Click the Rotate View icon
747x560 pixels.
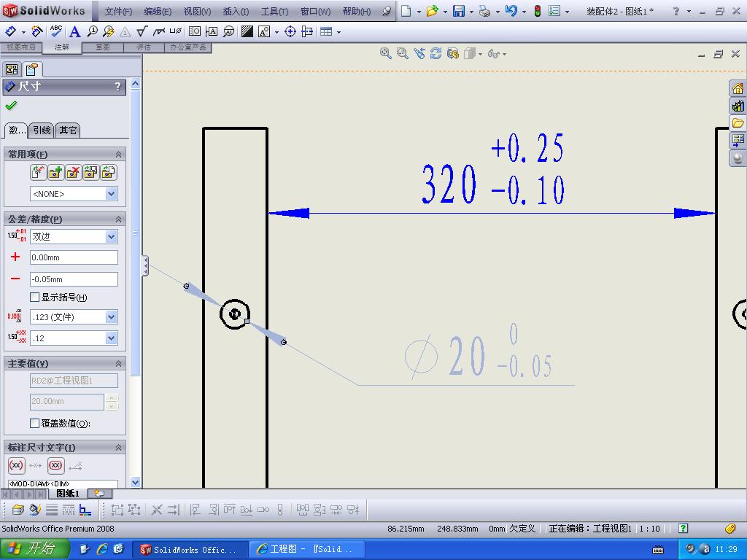tap(436, 53)
